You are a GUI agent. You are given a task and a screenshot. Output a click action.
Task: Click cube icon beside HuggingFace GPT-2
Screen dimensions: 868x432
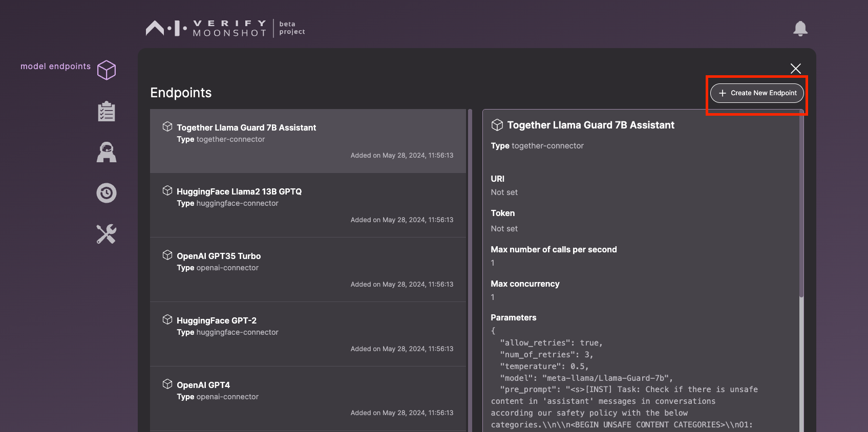click(x=167, y=320)
